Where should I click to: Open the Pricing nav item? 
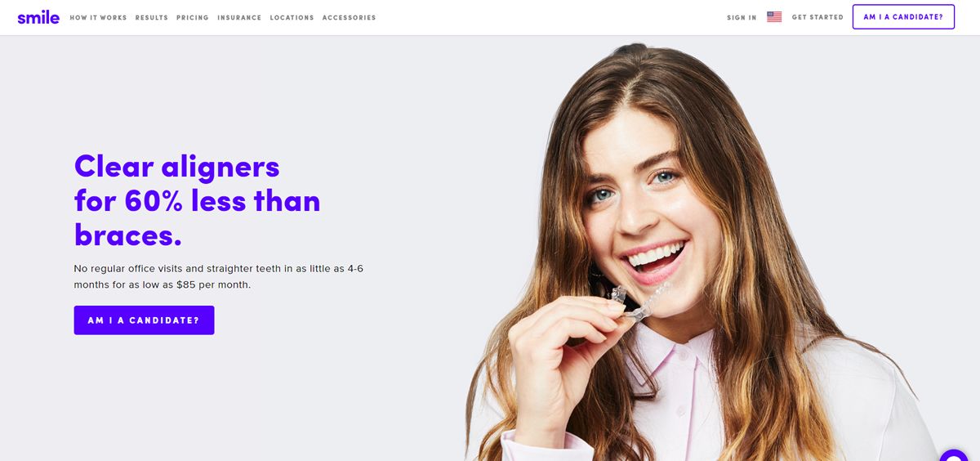[193, 18]
